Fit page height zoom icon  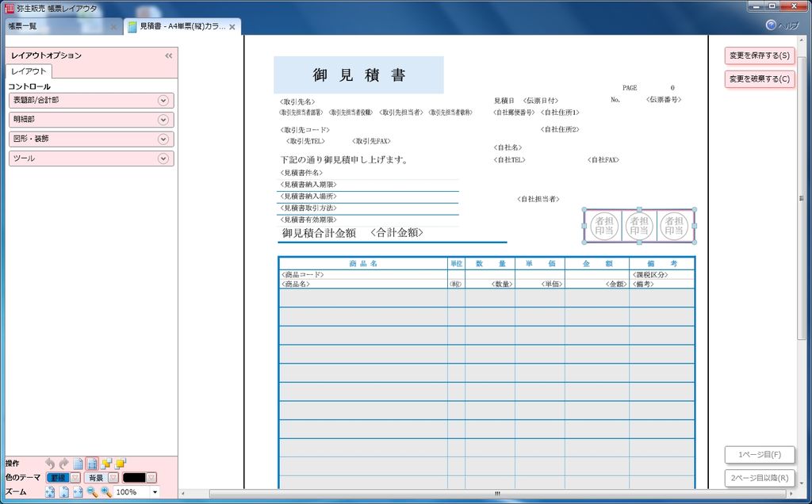pos(64,491)
